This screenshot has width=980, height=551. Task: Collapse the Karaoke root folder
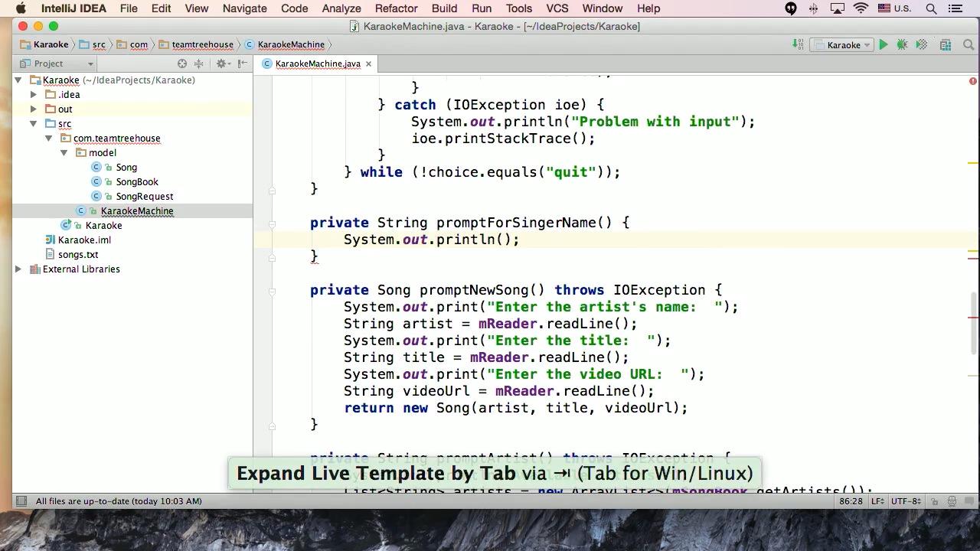click(18, 80)
